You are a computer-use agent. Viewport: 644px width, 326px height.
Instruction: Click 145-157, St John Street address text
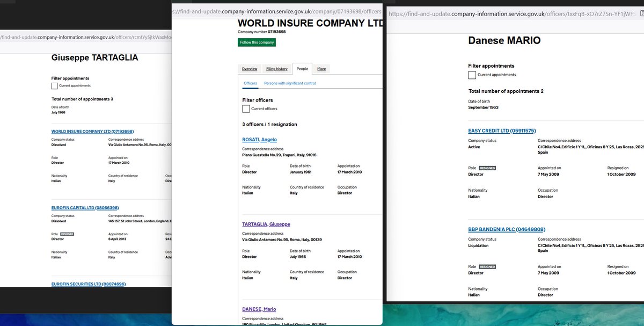point(140,221)
